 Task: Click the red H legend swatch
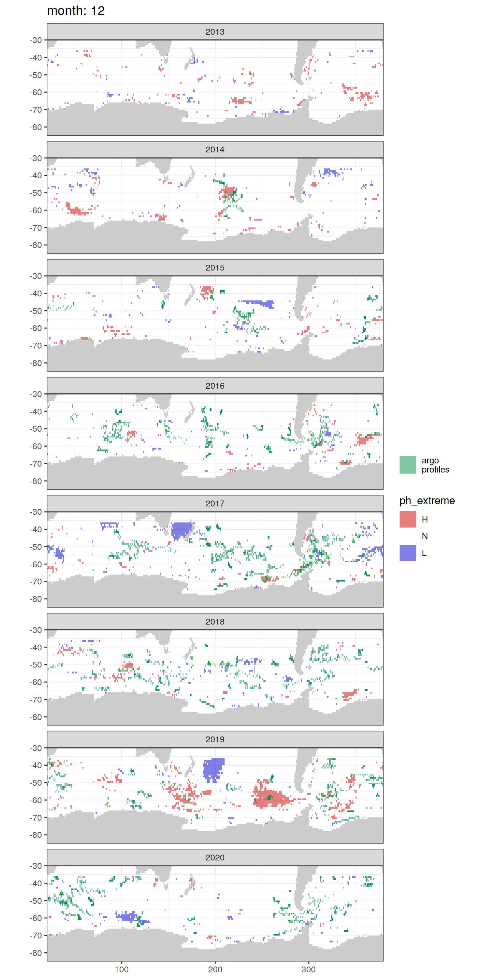tap(408, 519)
